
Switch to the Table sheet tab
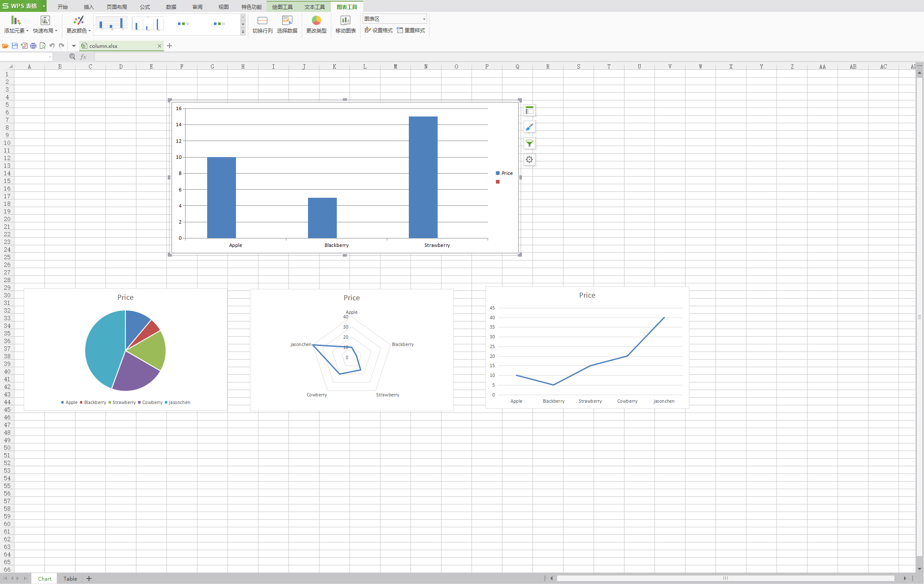tap(70, 578)
